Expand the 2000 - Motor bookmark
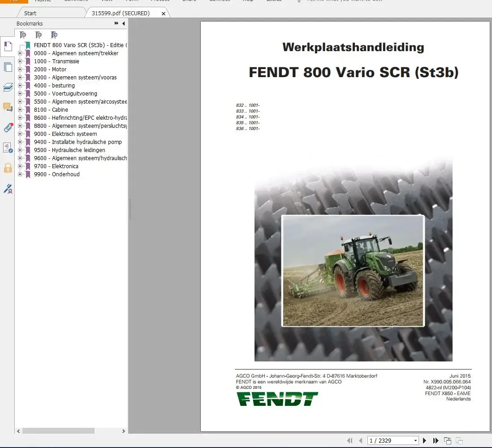The width and height of the screenshot is (492, 448). (x=20, y=70)
